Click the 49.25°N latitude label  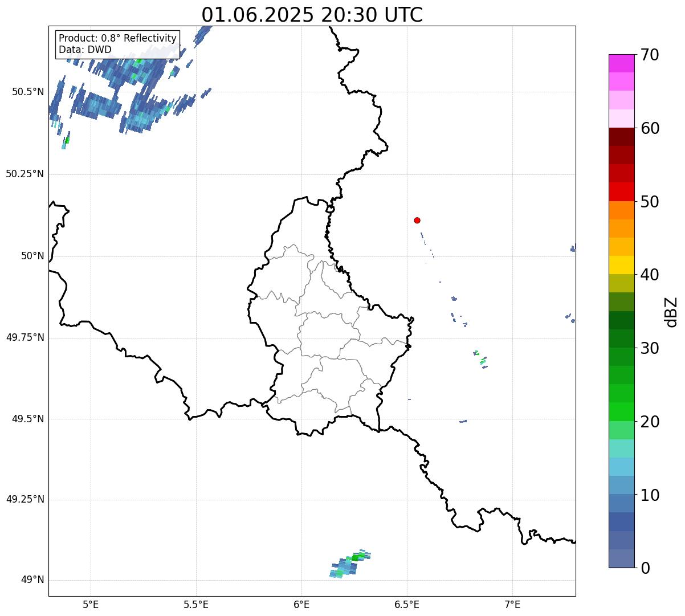25,499
